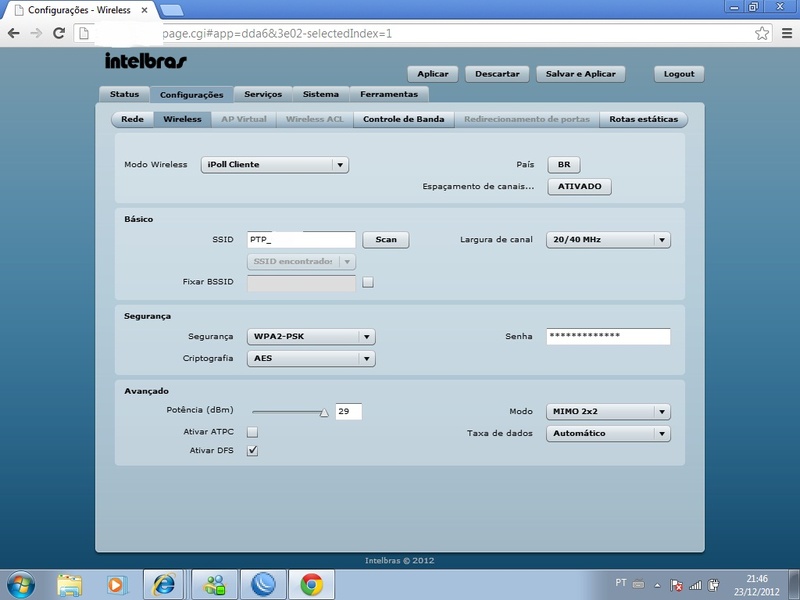
Task: Open the Modo Wireless dropdown
Action: point(274,165)
